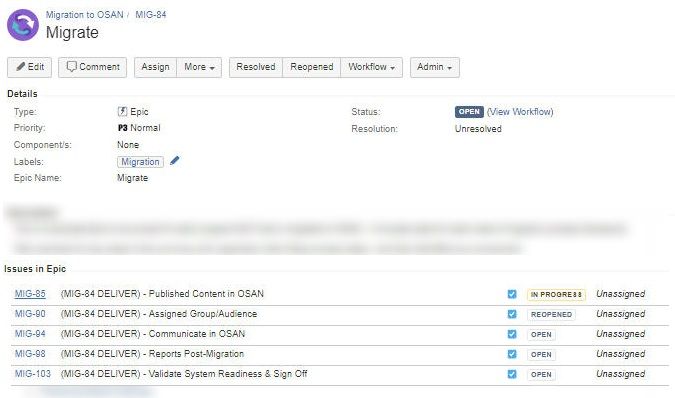The width and height of the screenshot is (675, 398).
Task: Open issue MIG-98 link
Action: click(x=30, y=354)
